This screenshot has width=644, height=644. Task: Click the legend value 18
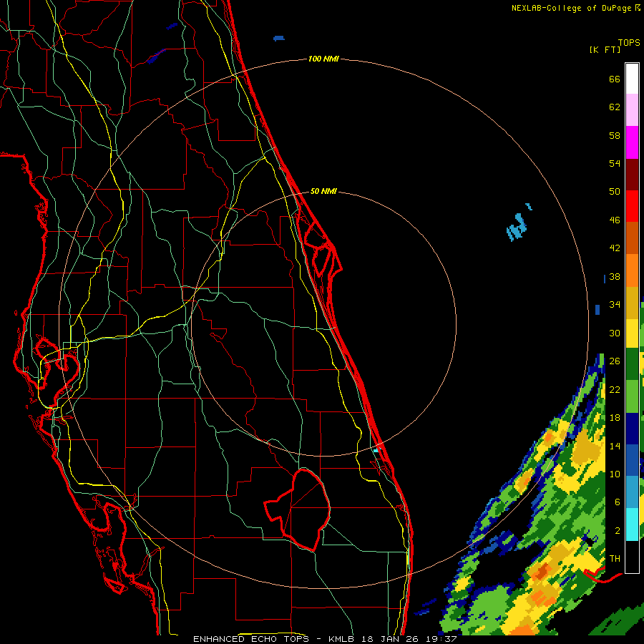[x=615, y=418]
